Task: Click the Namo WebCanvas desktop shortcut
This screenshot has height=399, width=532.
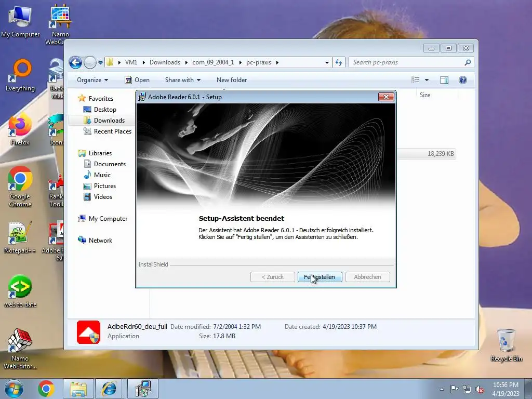Action: pyautogui.click(x=60, y=25)
